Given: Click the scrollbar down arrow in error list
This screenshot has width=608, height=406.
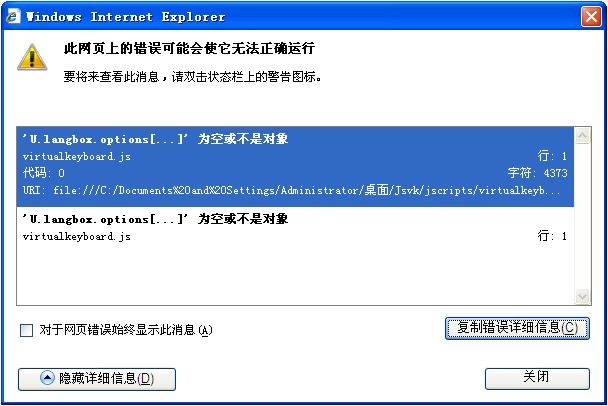Looking at the screenshot, I should click(582, 297).
